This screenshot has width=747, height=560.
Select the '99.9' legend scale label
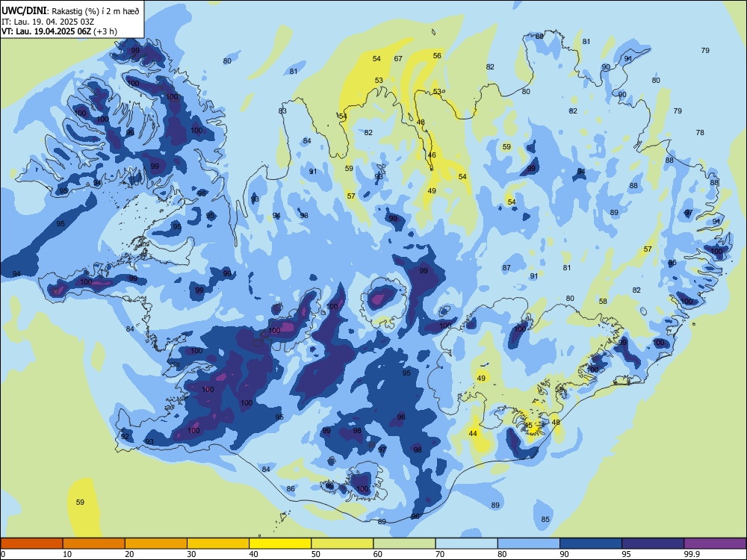click(692, 554)
